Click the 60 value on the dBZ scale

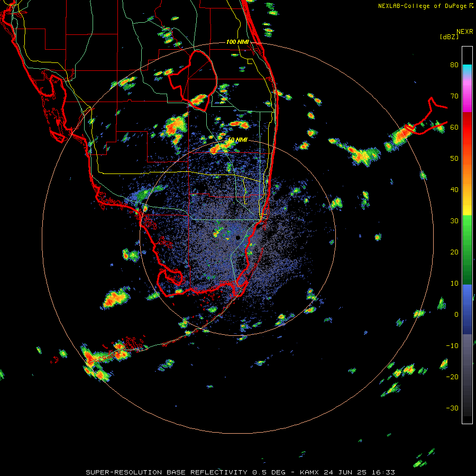coord(454,127)
